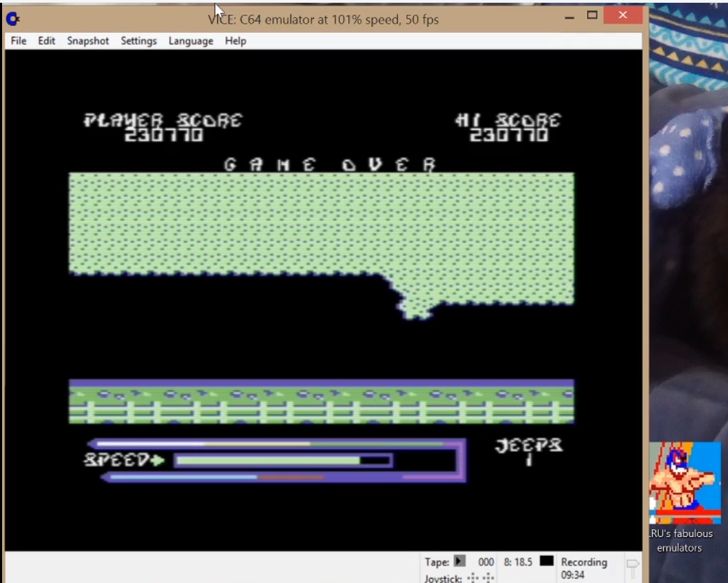
Task: Click the JEEPS lives counter
Action: [x=528, y=452]
